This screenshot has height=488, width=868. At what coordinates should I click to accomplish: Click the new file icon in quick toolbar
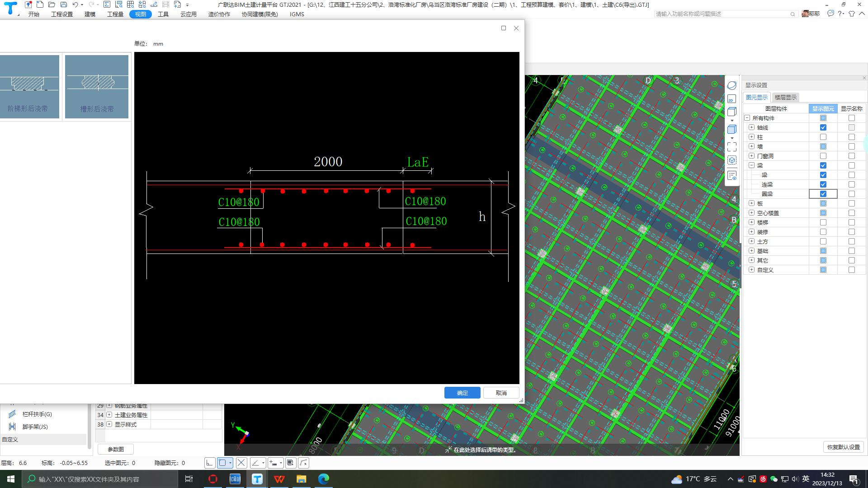tap(40, 5)
